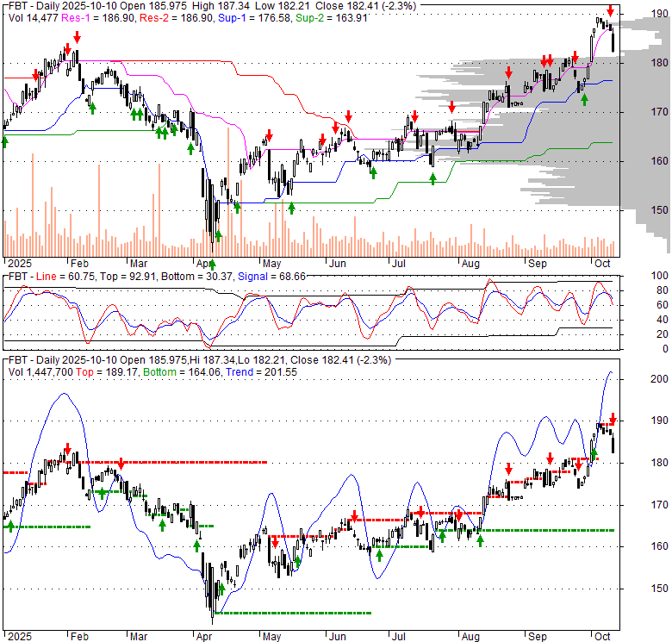Image resolution: width=672 pixels, height=642 pixels.
Task: Click the October red sell arrow on the bottom chart
Action: pos(613,419)
